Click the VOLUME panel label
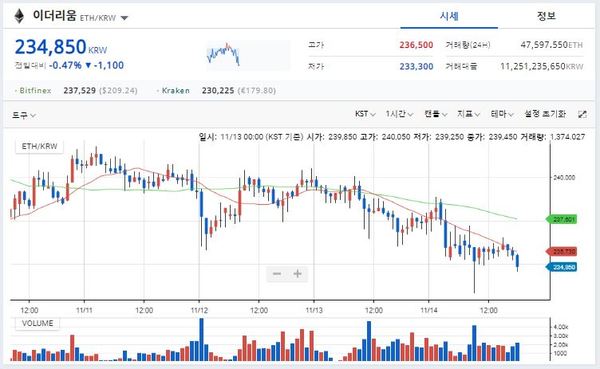Viewport: 600px width, 369px height. tap(38, 323)
